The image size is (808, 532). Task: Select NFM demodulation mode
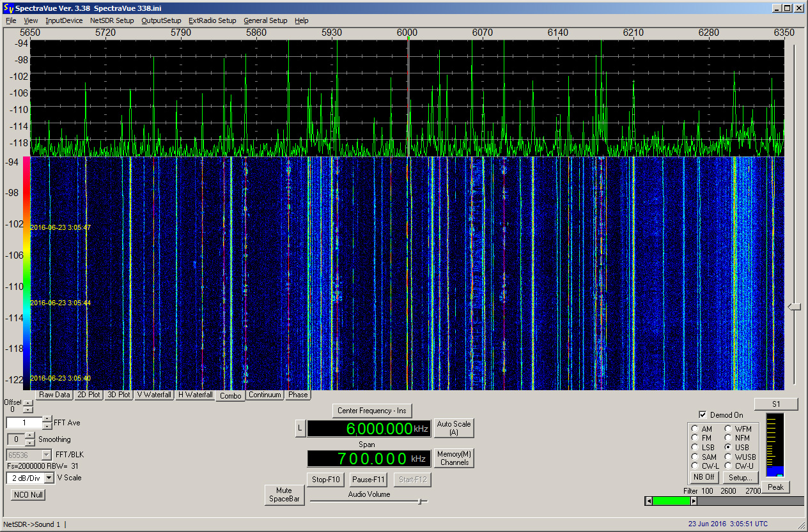pyautogui.click(x=728, y=438)
